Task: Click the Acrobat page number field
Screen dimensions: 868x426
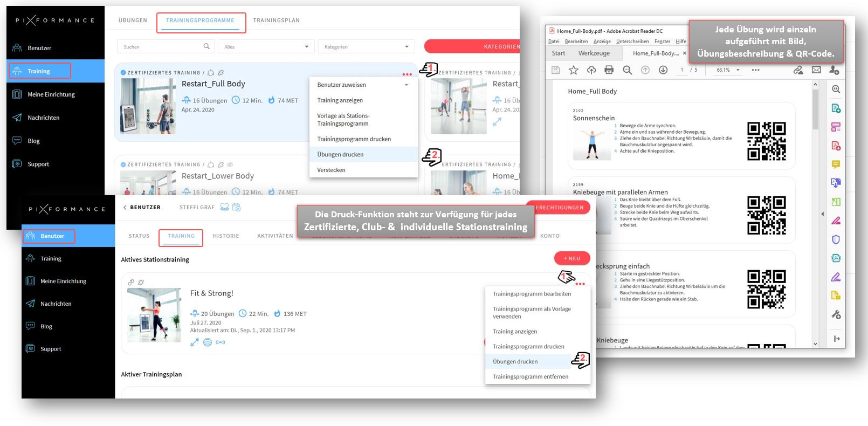Action: 681,70
